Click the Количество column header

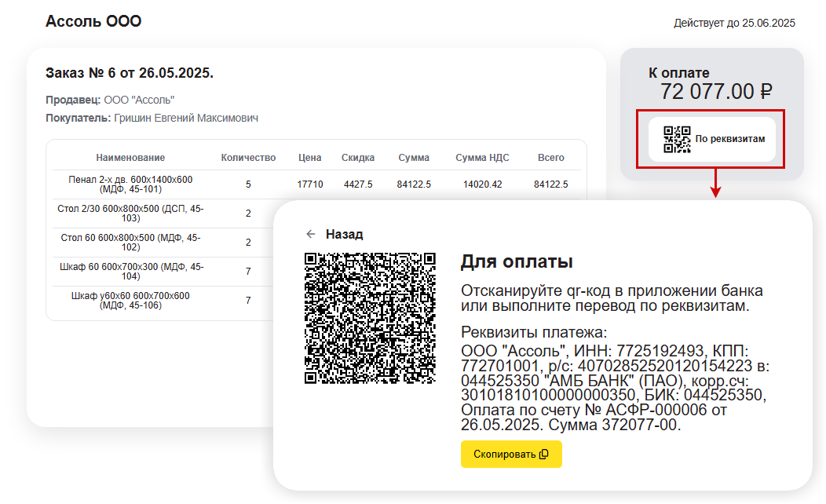click(248, 158)
